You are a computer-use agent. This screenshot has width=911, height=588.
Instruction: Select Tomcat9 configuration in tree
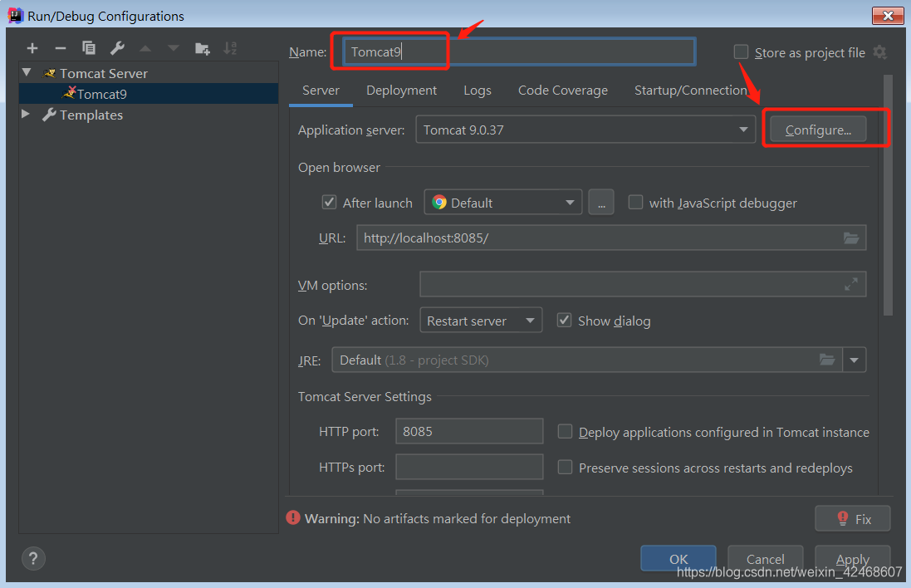pyautogui.click(x=149, y=94)
